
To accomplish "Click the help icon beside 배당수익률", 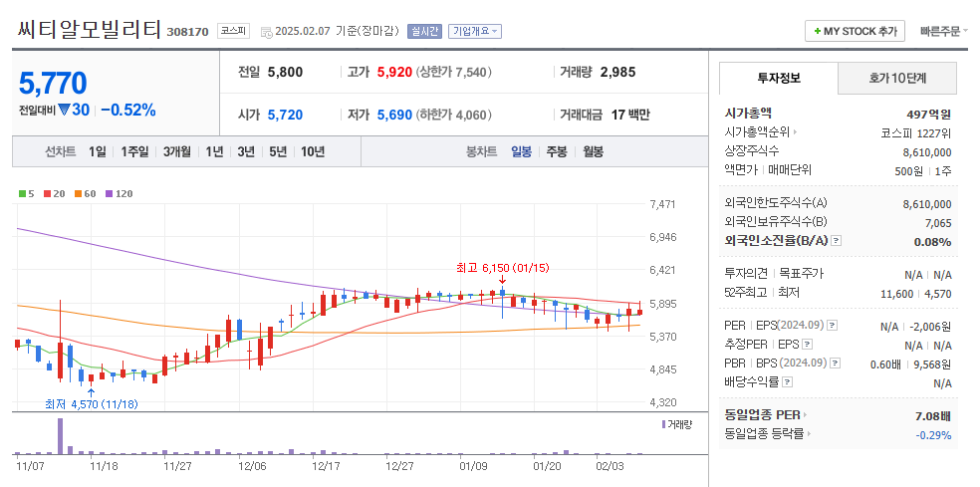I will [x=787, y=381].
